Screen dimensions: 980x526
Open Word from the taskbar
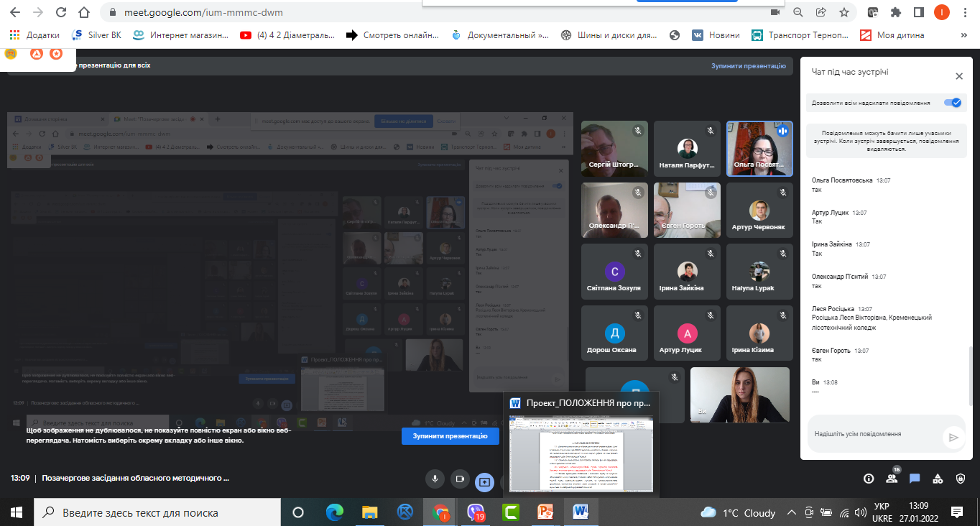[x=580, y=512]
